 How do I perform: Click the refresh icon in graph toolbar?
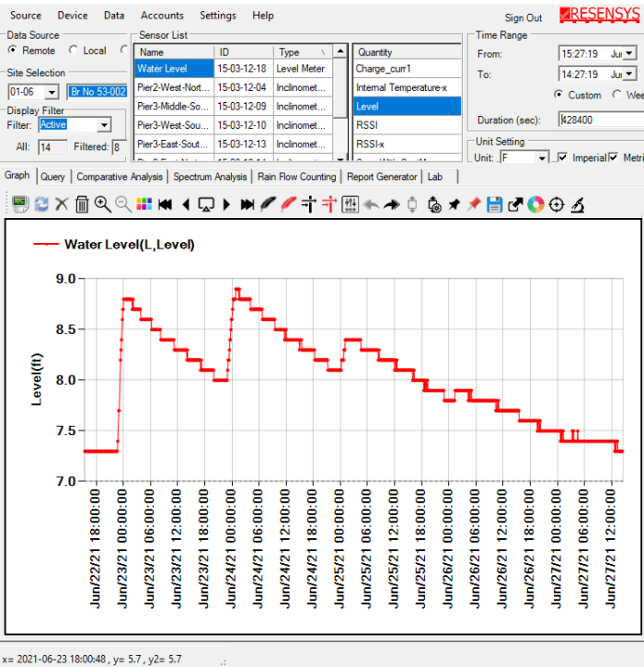coord(41,204)
